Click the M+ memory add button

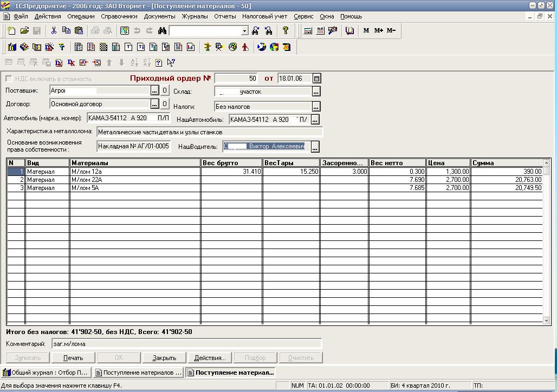pos(378,31)
